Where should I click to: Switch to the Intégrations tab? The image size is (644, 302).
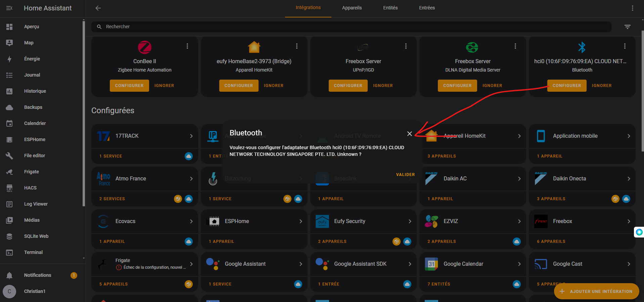click(308, 8)
